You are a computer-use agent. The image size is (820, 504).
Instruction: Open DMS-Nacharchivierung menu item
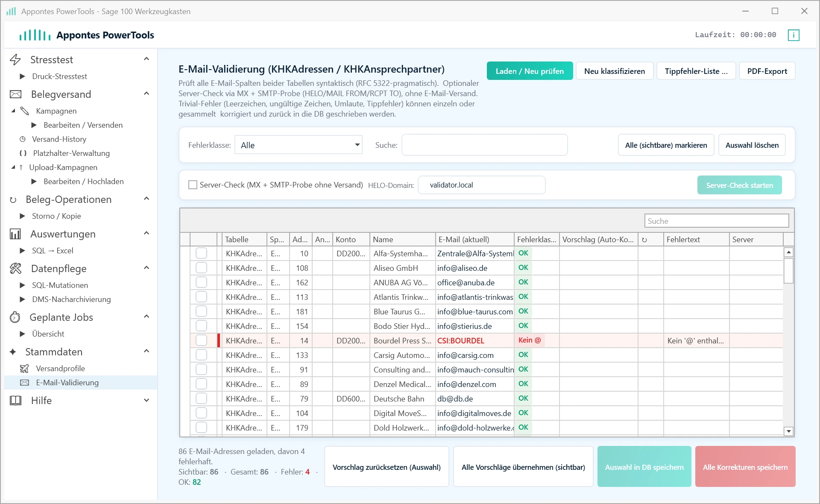coord(71,299)
